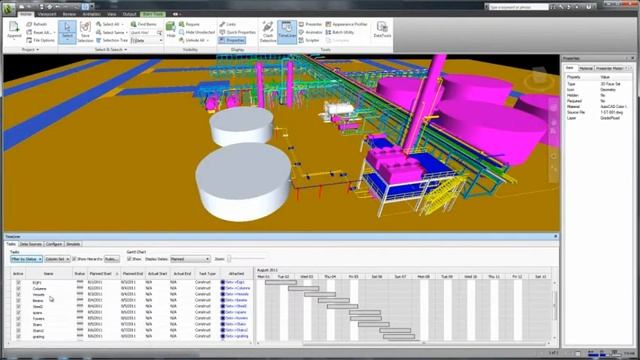Open Filter by Status dropdown
This screenshot has width=640, height=360.
coord(26,259)
